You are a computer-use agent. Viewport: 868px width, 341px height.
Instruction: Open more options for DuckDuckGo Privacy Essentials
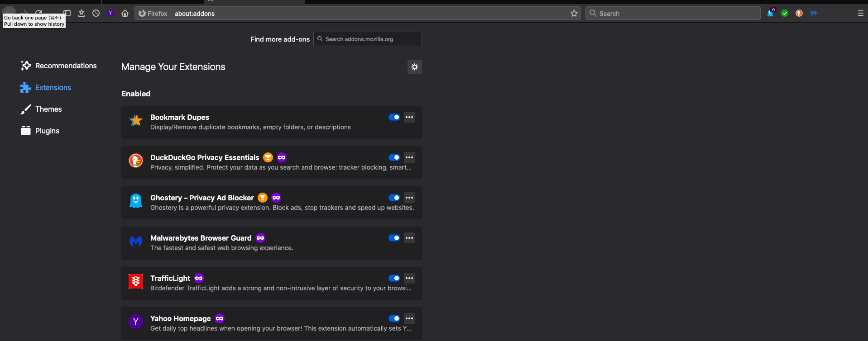tap(409, 157)
